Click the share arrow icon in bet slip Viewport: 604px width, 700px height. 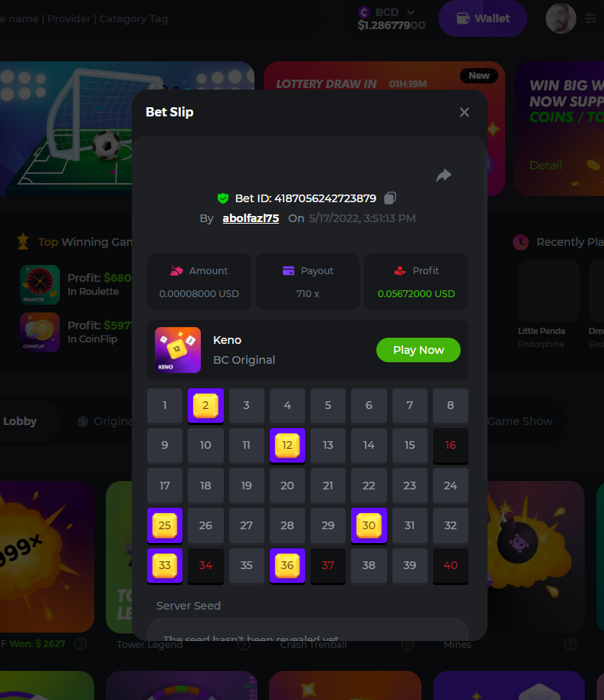(x=444, y=175)
